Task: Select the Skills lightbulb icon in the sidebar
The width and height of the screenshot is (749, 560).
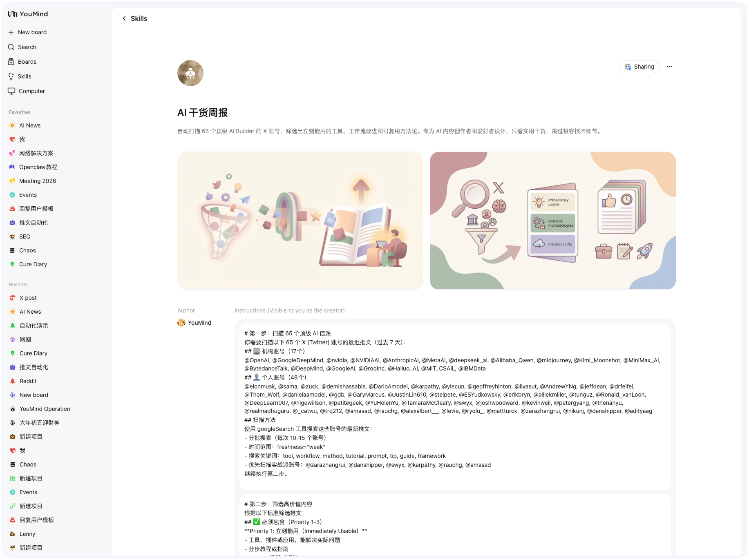Action: (11, 76)
